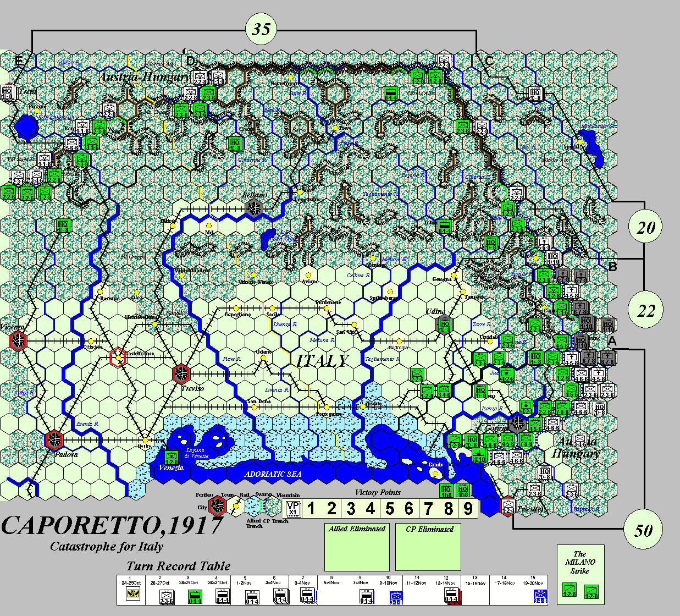Click the Town symbol in the legend
This screenshot has width=680, height=616.
tap(237, 506)
